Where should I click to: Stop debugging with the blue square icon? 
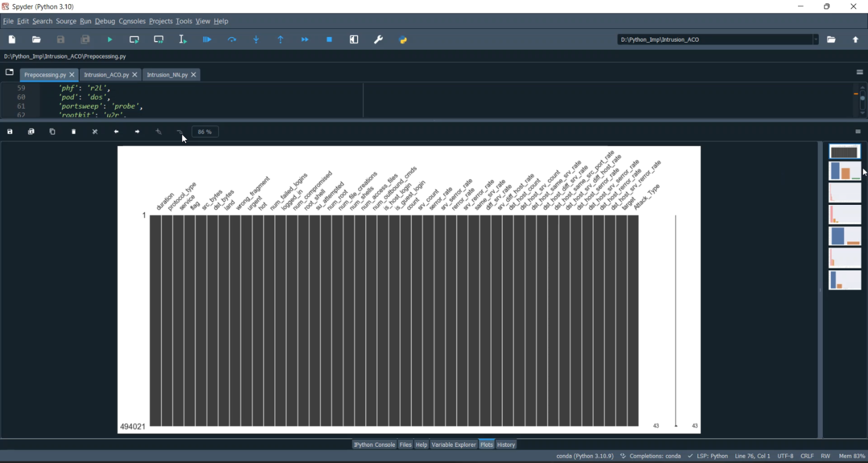329,40
